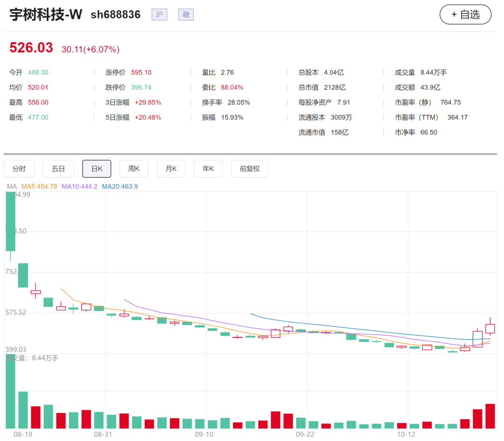504x441 pixels.
Task: Click the 跌停价 value 396.74
Action: 141,87
